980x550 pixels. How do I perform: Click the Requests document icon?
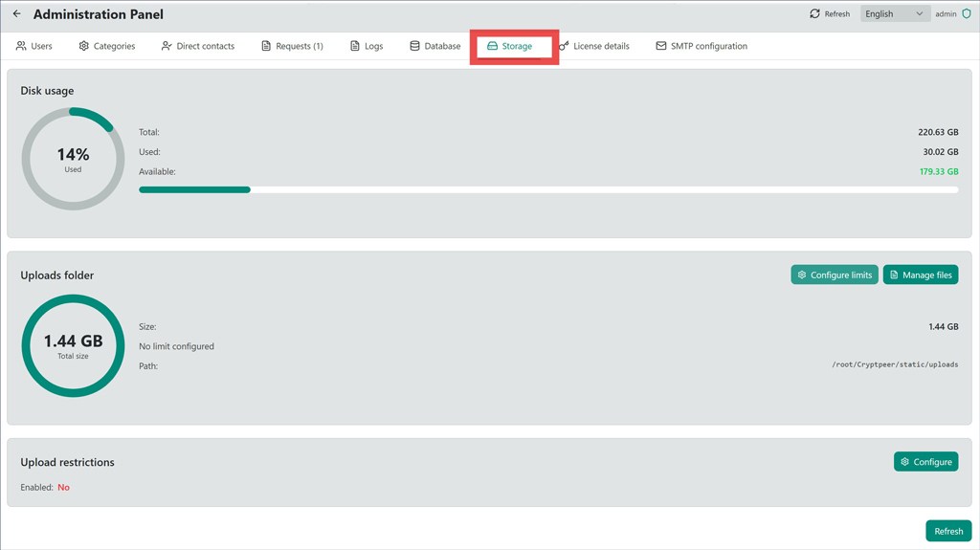[266, 46]
